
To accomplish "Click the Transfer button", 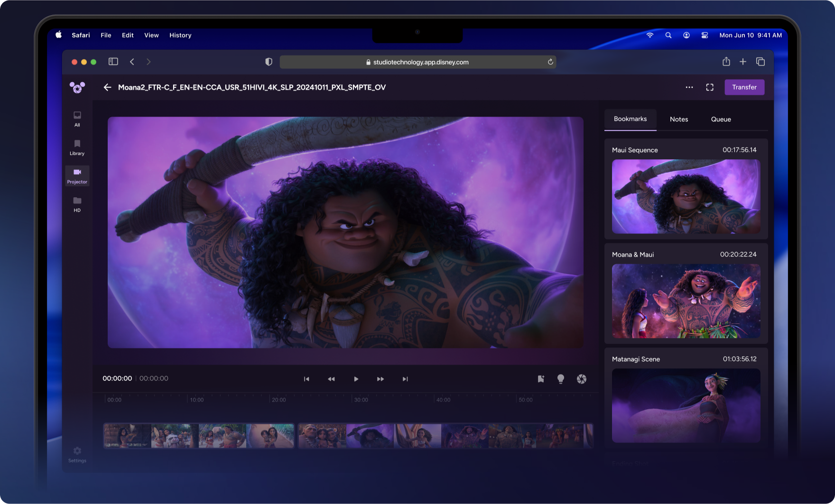I will (x=744, y=87).
